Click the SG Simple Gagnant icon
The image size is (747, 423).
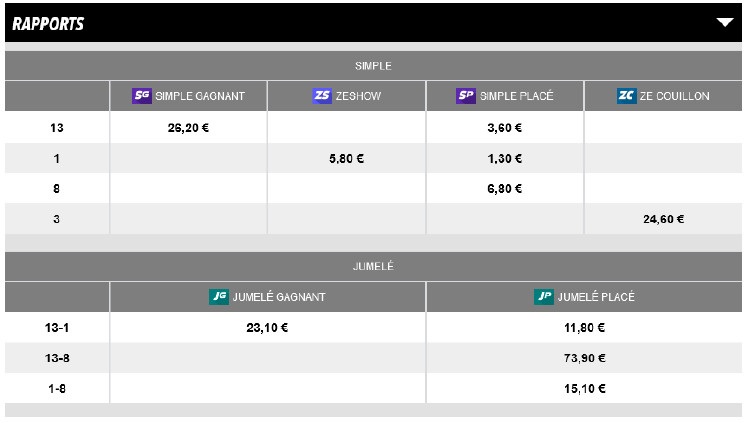point(142,97)
